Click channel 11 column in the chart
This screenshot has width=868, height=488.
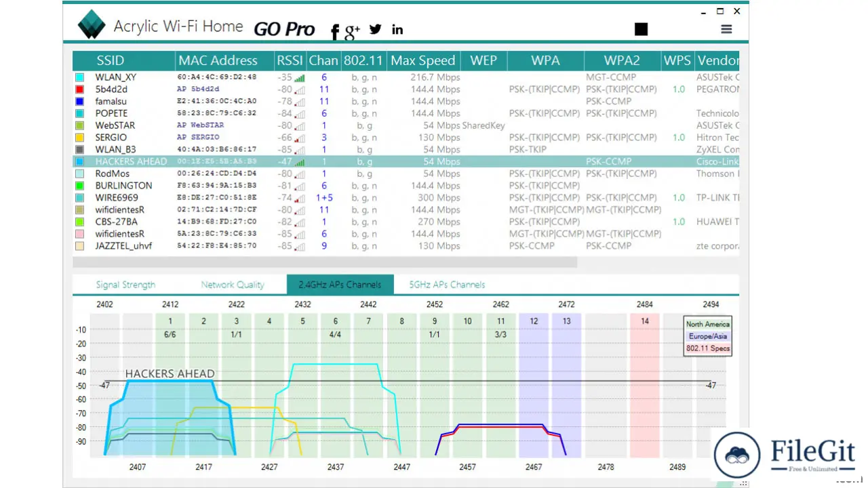[500, 385]
